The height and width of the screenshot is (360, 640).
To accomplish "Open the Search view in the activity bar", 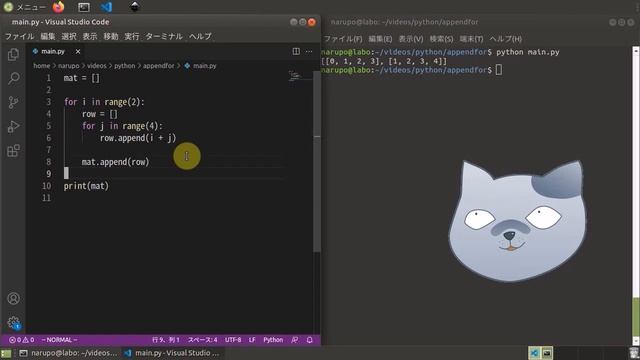I will (x=13, y=78).
